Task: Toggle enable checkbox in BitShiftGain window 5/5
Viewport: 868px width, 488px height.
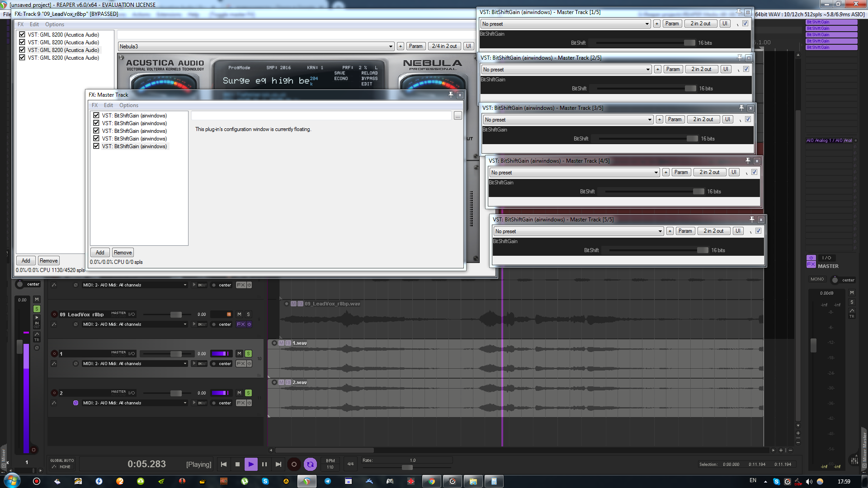Action: [x=758, y=231]
